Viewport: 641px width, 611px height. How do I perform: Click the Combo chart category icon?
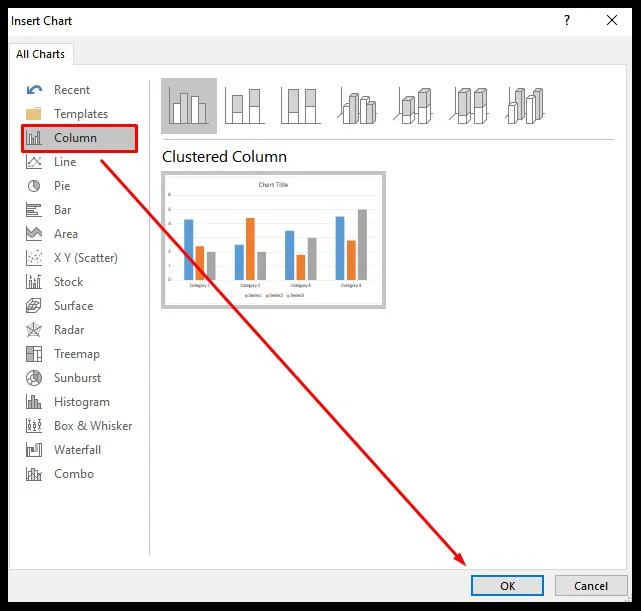tap(34, 474)
